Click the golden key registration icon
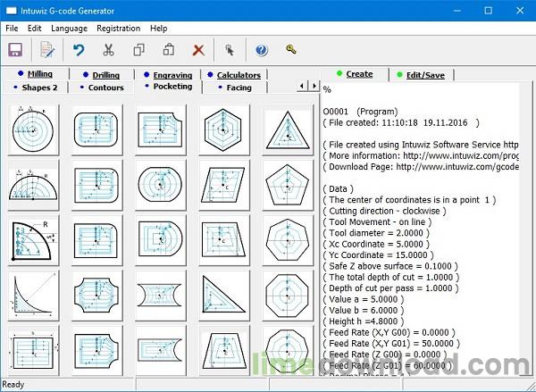The image size is (536, 392). (292, 50)
